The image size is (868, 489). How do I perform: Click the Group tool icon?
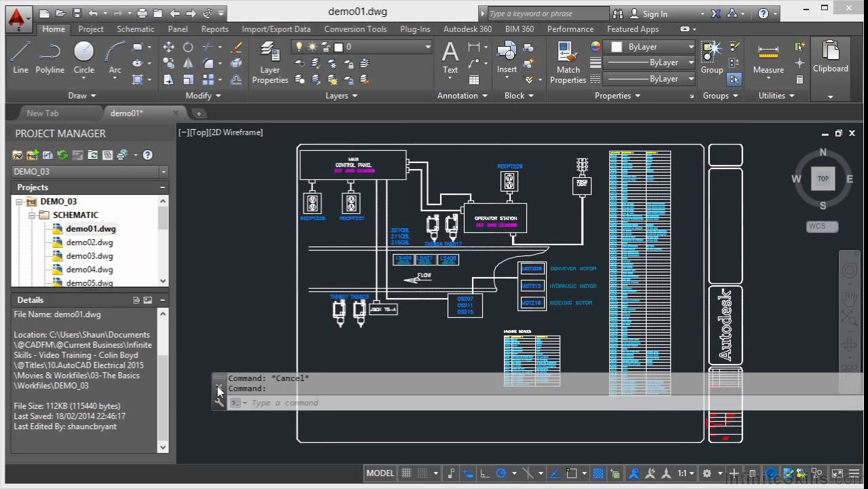712,57
